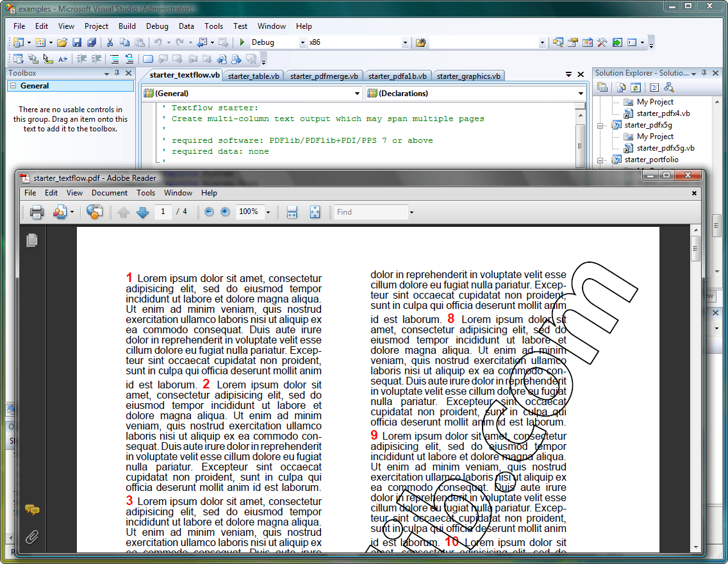Image resolution: width=728 pixels, height=564 pixels.
Task: Click the Print icon in Adobe Reader
Action: coord(37,212)
